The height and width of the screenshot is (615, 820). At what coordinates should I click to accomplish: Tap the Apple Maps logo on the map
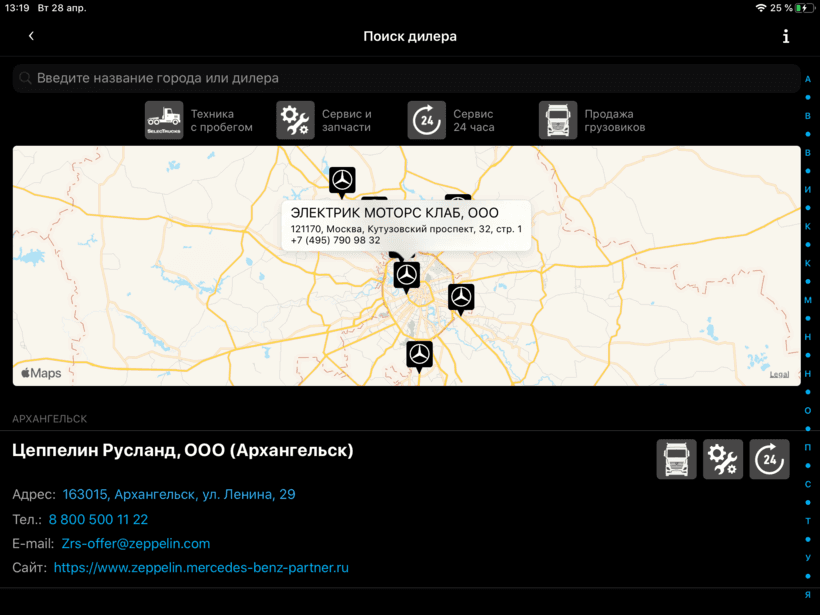[x=41, y=373]
